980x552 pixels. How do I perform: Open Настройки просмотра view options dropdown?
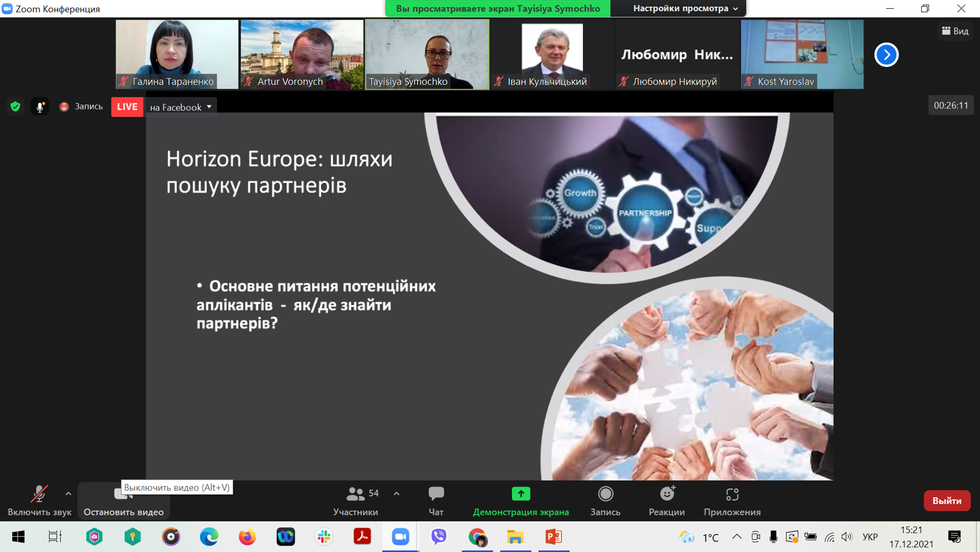pyautogui.click(x=686, y=8)
